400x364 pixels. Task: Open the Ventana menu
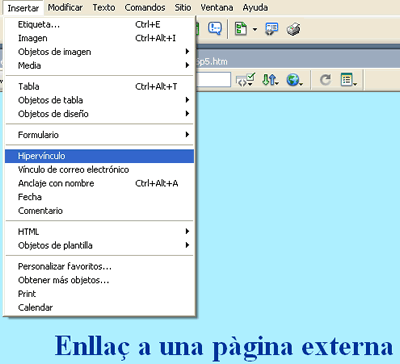point(217,7)
